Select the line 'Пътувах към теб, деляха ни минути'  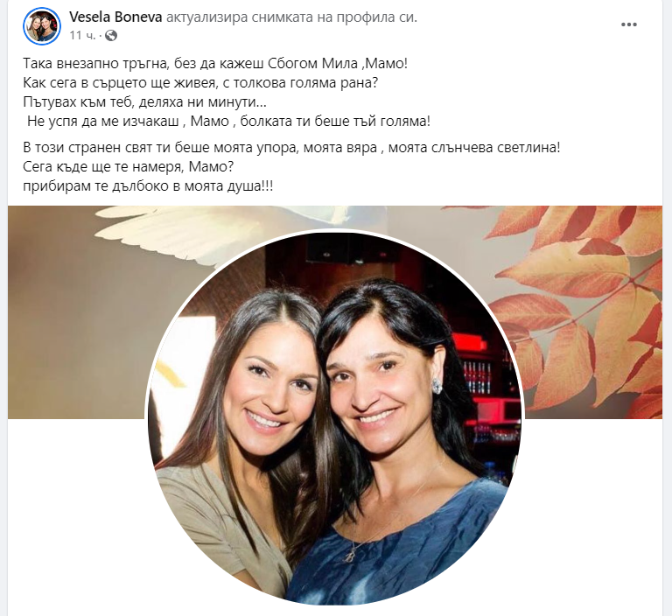[145, 102]
